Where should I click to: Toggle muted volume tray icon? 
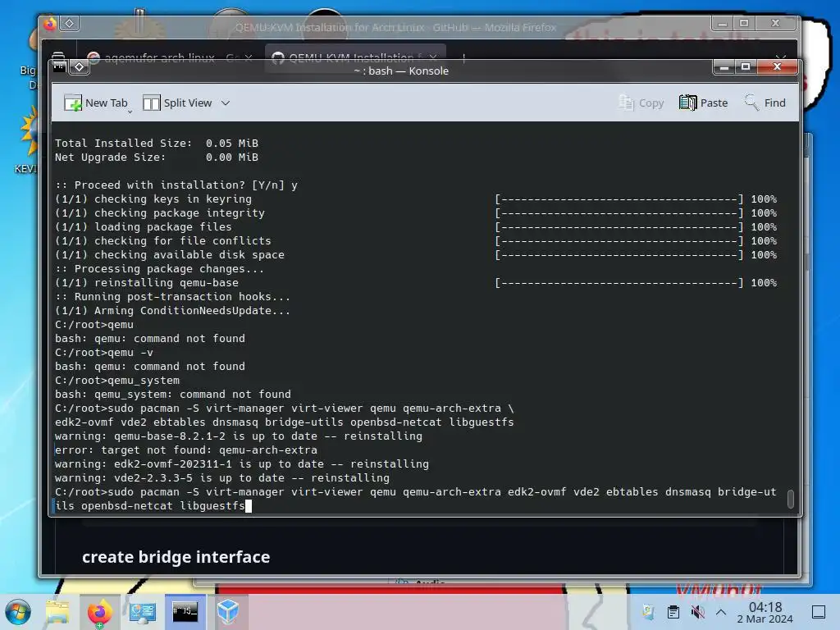[x=697, y=612]
